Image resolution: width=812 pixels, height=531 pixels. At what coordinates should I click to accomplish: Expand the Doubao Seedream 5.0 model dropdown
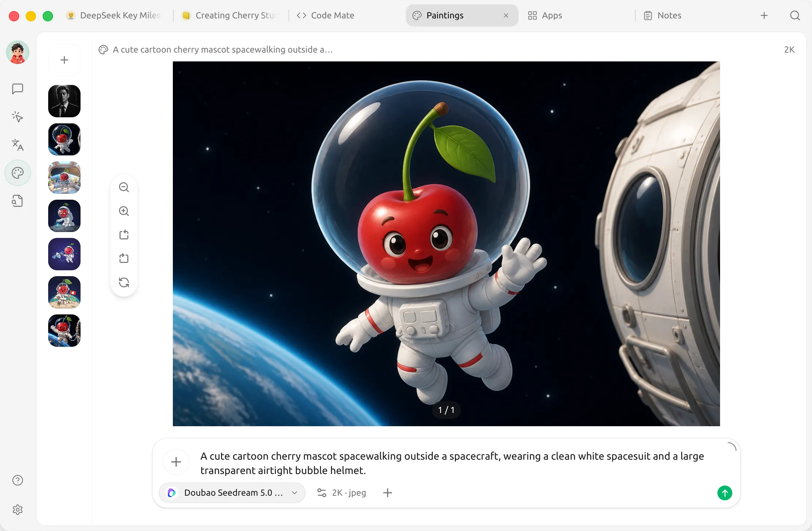[232, 493]
